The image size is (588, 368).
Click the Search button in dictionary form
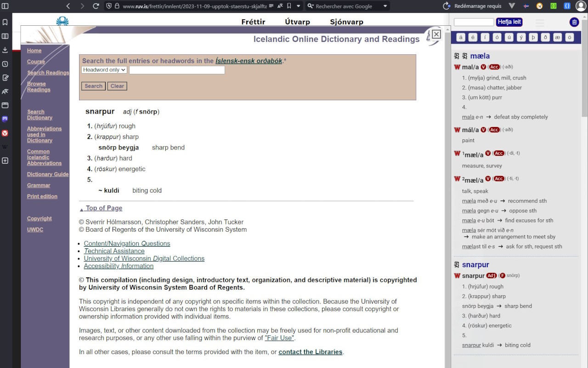click(94, 86)
